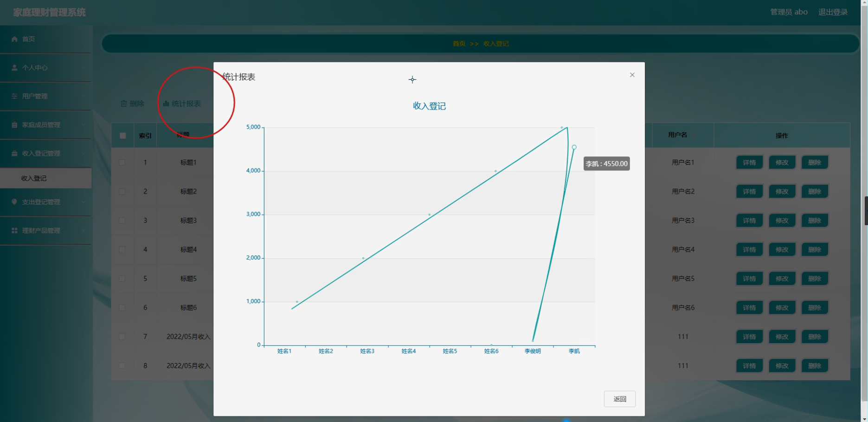Check the box for row 标题4
The image size is (868, 422).
(x=122, y=249)
